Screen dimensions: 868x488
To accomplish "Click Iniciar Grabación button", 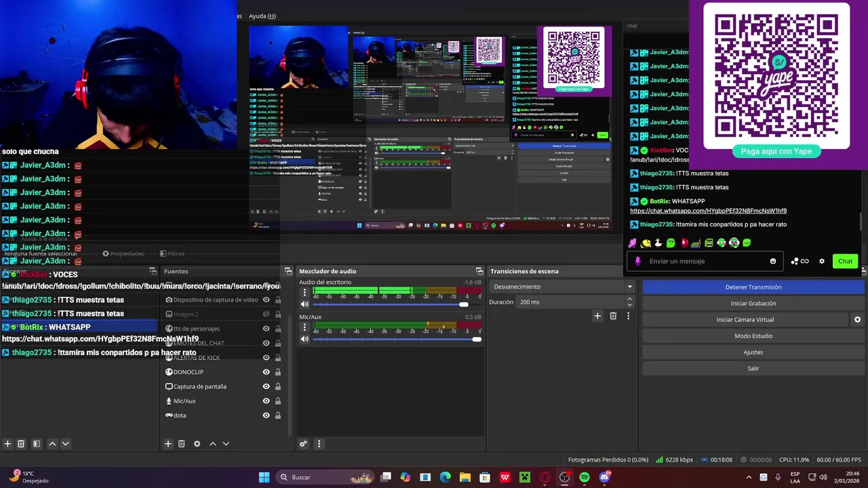I will (753, 304).
